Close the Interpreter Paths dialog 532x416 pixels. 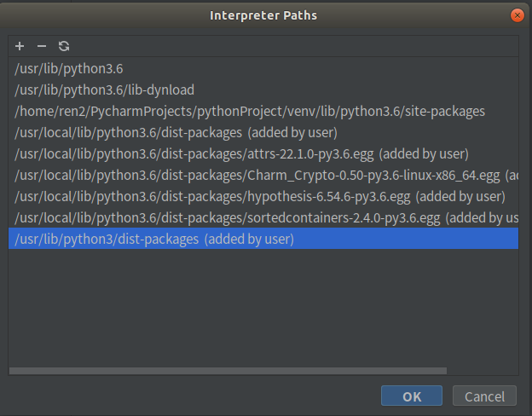tap(517, 15)
